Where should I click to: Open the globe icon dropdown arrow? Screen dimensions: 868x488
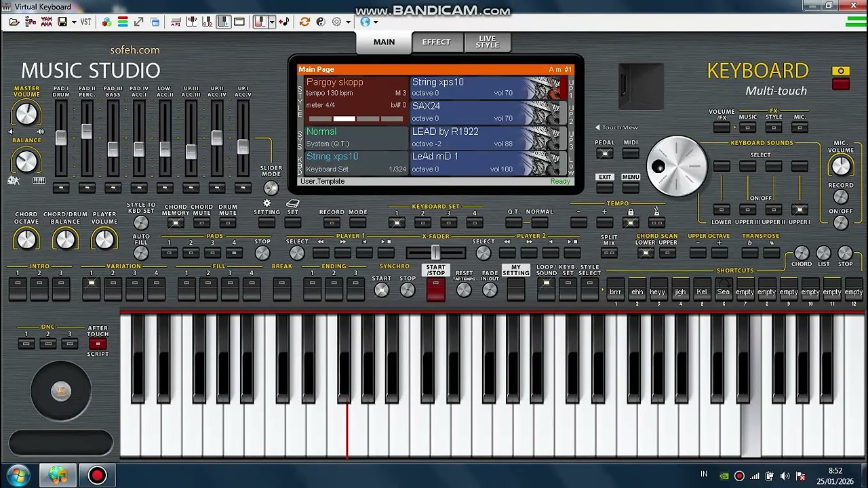coord(376,22)
